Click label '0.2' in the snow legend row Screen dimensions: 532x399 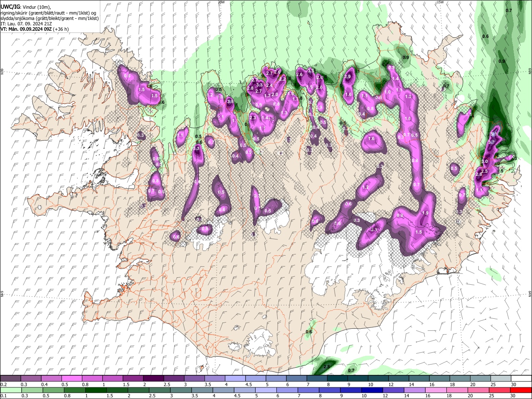click(3, 384)
